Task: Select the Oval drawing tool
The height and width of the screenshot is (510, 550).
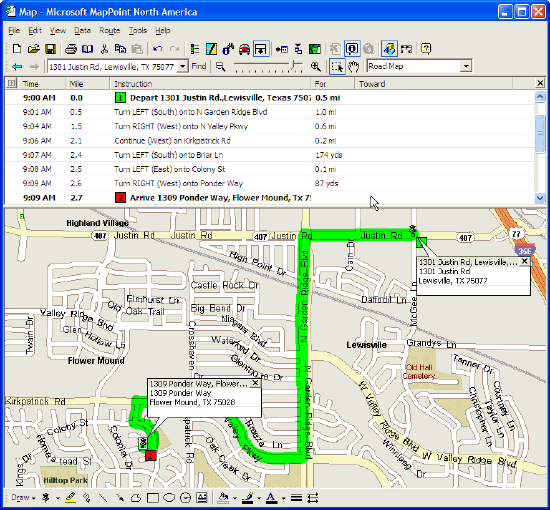Action: (169, 497)
